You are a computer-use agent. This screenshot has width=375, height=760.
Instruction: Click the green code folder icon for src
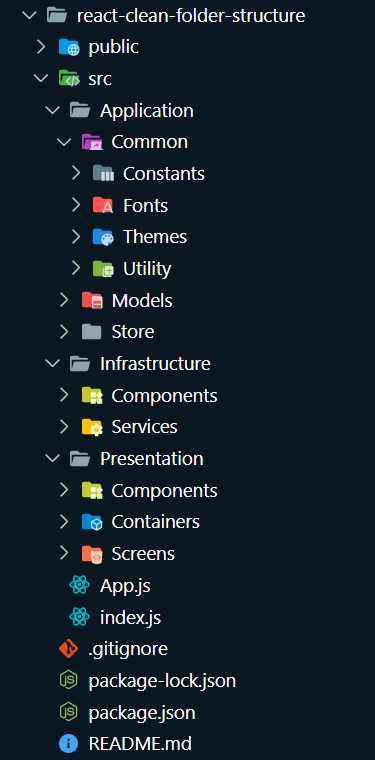click(68, 79)
